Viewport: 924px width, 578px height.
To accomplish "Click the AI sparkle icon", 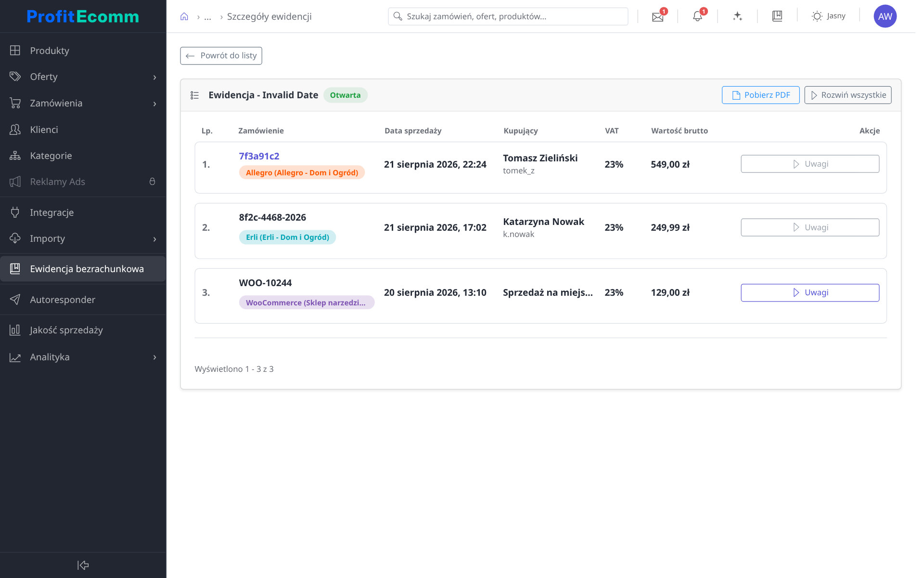I will (737, 16).
